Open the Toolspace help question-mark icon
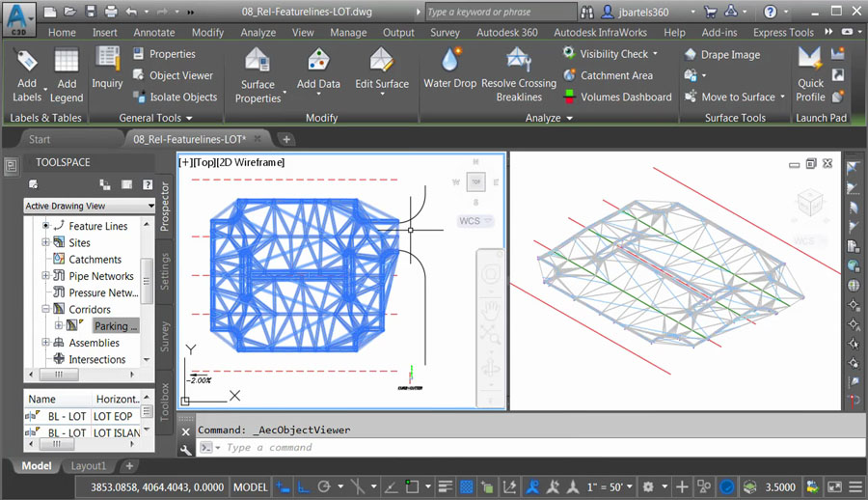This screenshot has width=868, height=500. (148, 184)
